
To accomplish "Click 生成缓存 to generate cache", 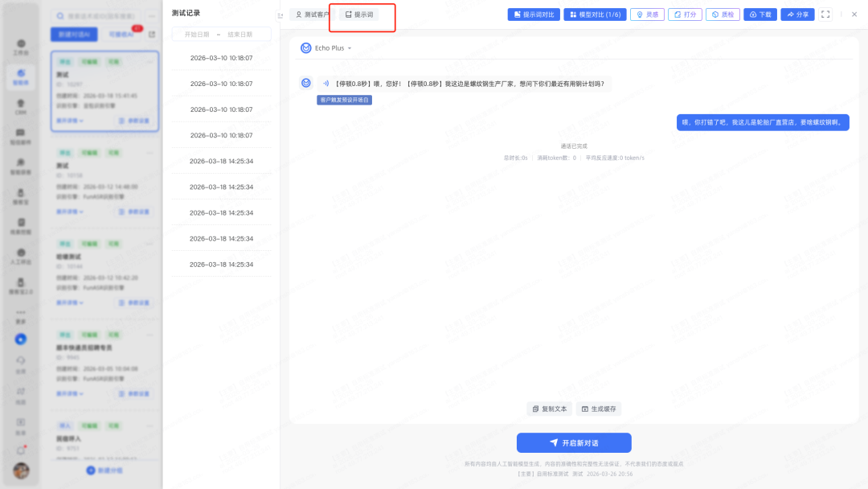I will [599, 409].
